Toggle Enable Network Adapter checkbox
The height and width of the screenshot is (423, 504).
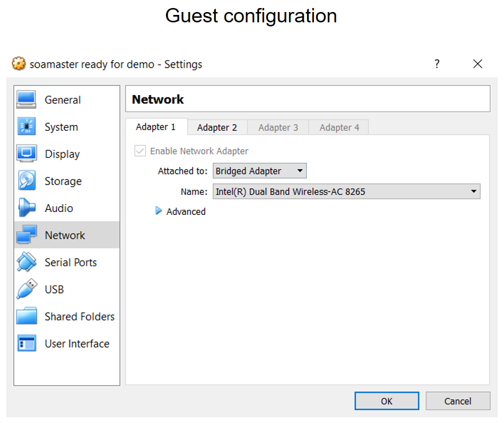(x=139, y=151)
